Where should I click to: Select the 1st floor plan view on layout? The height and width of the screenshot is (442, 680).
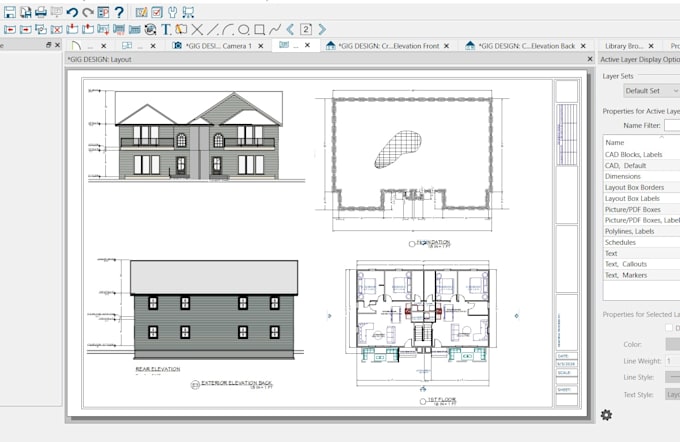(423, 323)
